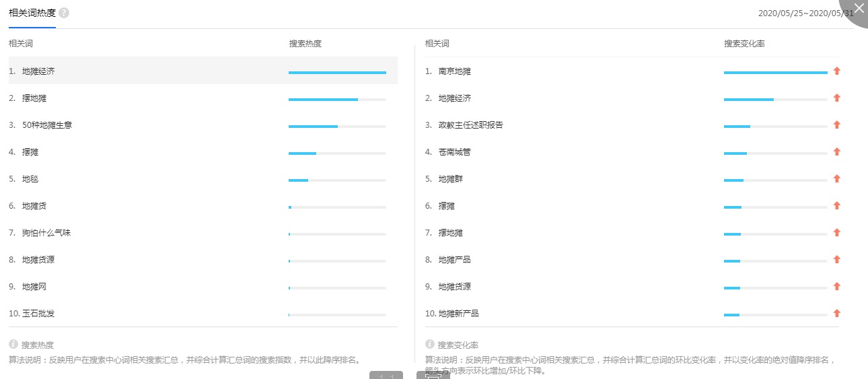
Task: Click the rising arrow beside 政教主任述职报告
Action: point(837,125)
